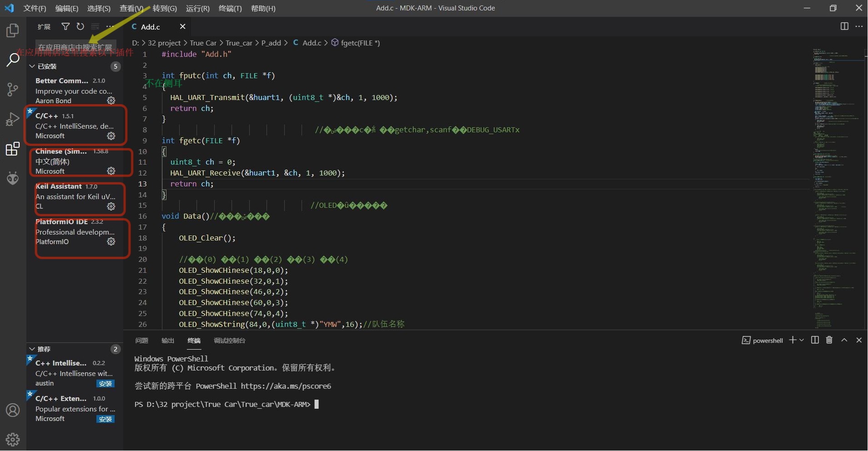Close the terminal panel
868x451 pixels.
(x=859, y=340)
